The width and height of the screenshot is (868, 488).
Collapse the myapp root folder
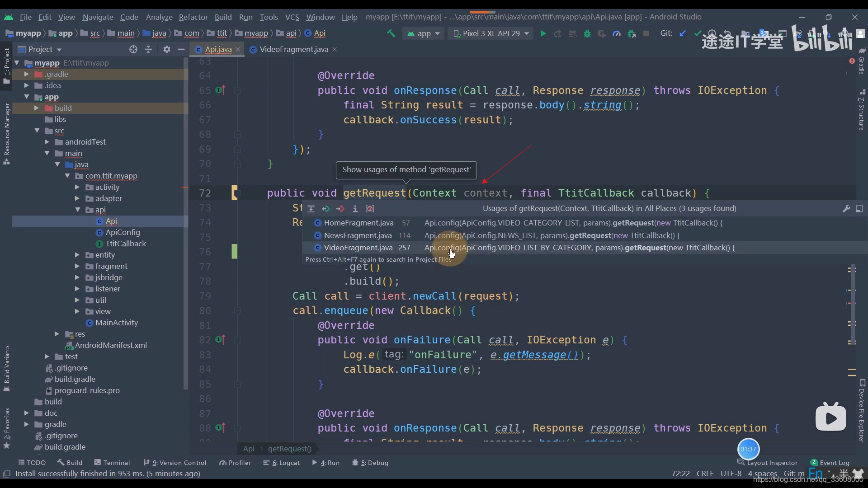tap(17, 63)
